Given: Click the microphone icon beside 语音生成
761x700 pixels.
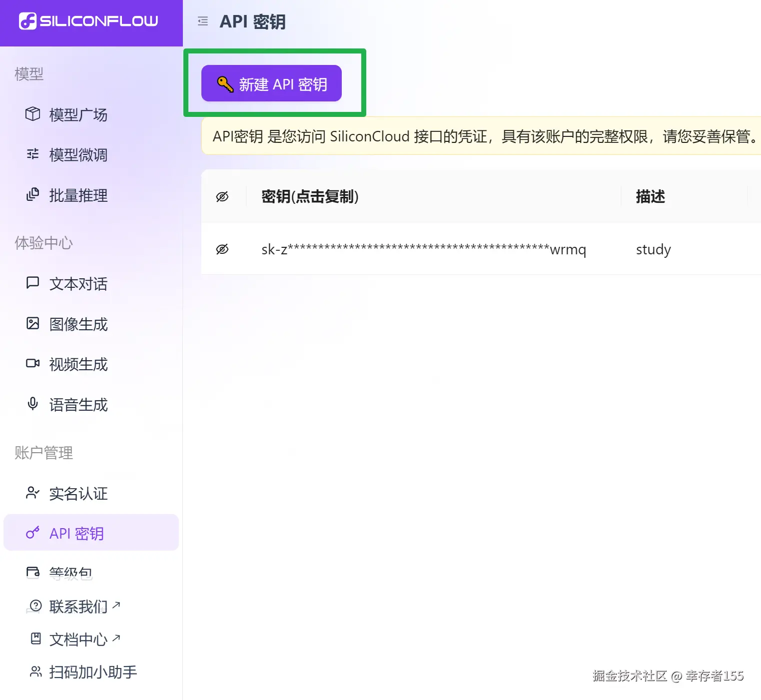Looking at the screenshot, I should 33,404.
